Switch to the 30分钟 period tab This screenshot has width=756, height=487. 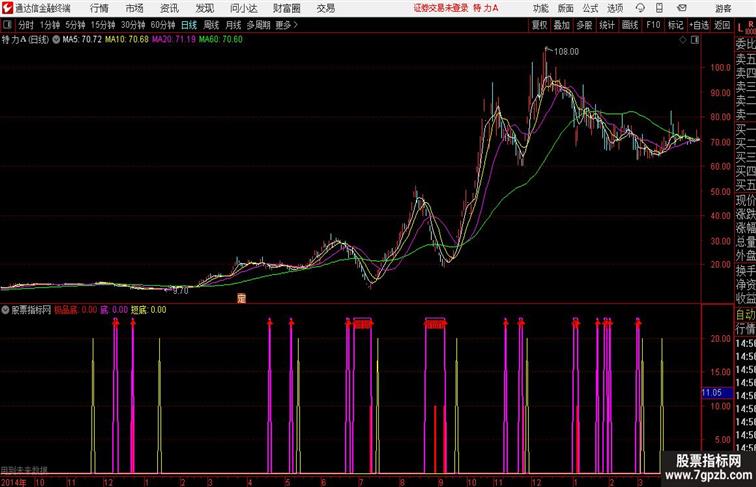[x=133, y=25]
